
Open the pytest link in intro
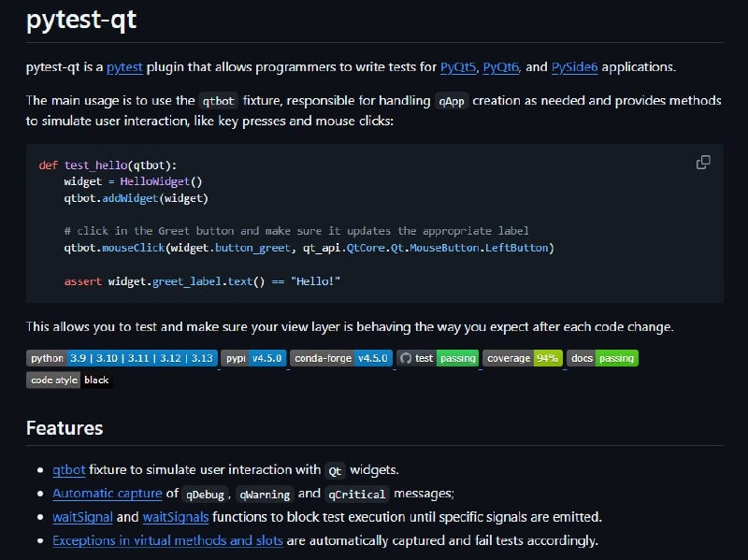click(124, 66)
